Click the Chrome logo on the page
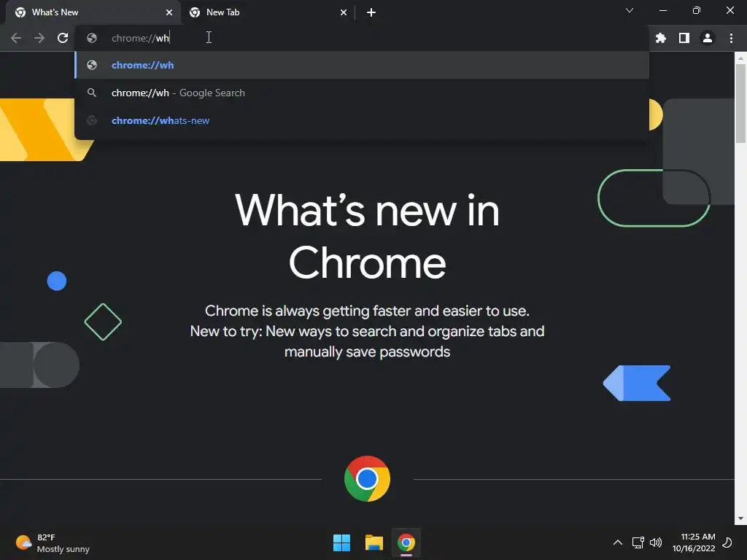 coord(367,478)
